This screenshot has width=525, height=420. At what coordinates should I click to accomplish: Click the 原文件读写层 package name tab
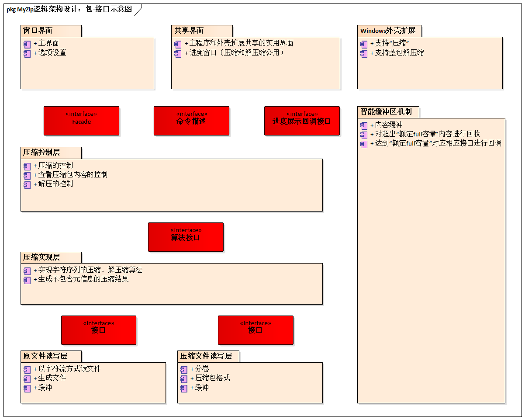(x=51, y=356)
